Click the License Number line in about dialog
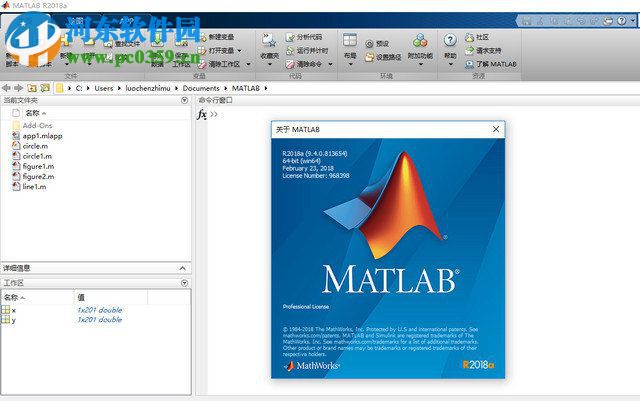The image size is (640, 401). [x=316, y=176]
